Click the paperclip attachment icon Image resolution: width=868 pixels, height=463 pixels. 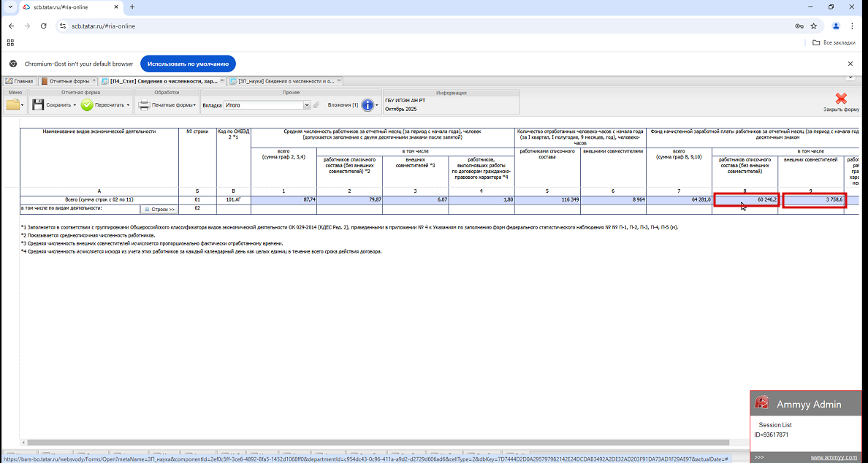(316, 104)
